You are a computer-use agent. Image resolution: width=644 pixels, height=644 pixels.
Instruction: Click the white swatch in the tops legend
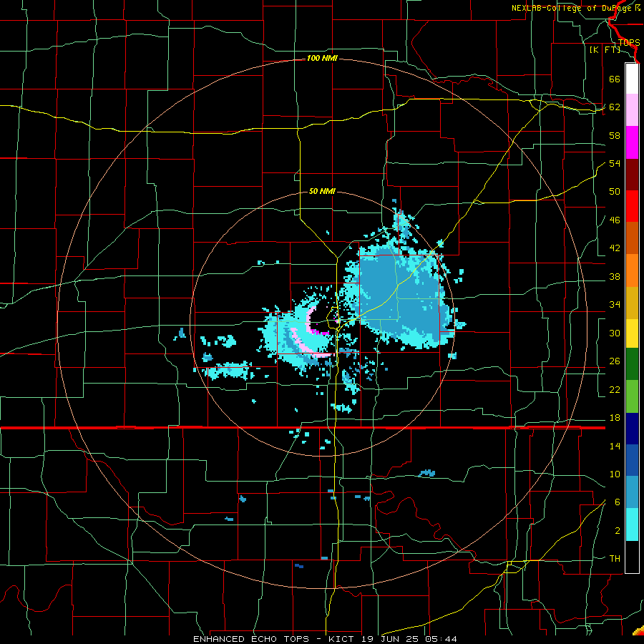(x=632, y=79)
